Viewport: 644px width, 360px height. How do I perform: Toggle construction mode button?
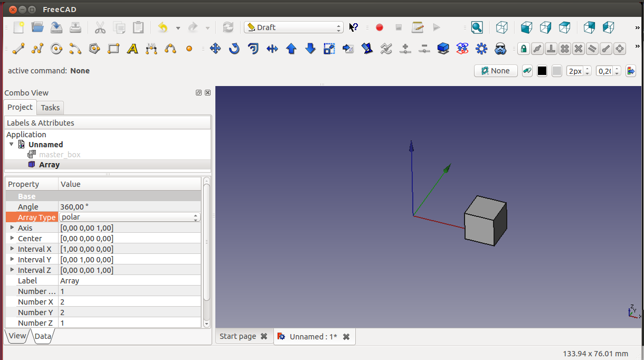pyautogui.click(x=527, y=71)
